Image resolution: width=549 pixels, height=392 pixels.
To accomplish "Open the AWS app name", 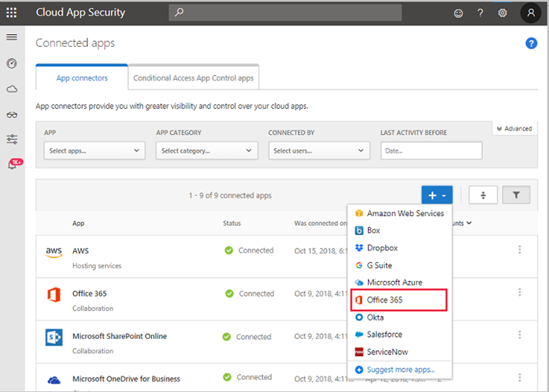I will click(80, 251).
